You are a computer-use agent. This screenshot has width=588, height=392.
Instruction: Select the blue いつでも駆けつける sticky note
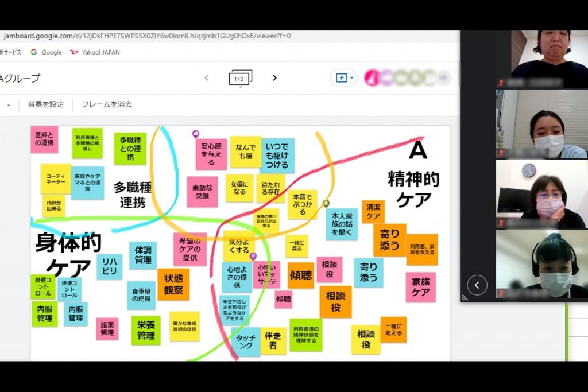(x=277, y=156)
